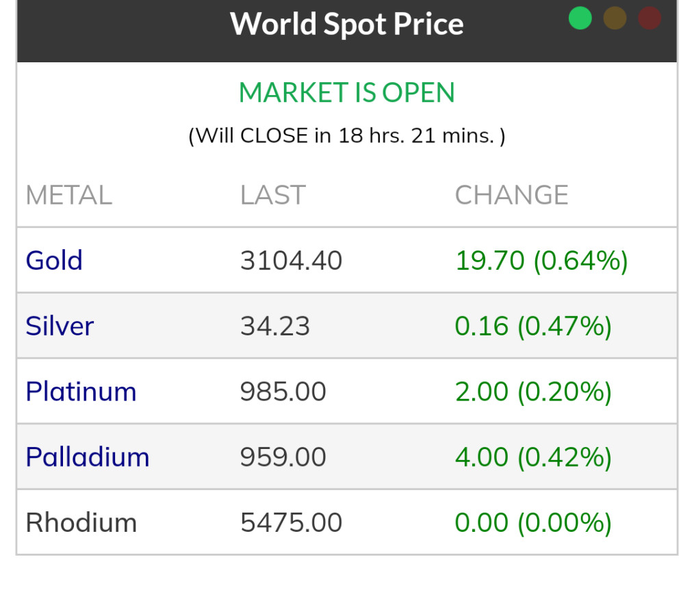Click Gold change 19.70 (0.64%)
This screenshot has height=616, width=694.
click(x=541, y=261)
